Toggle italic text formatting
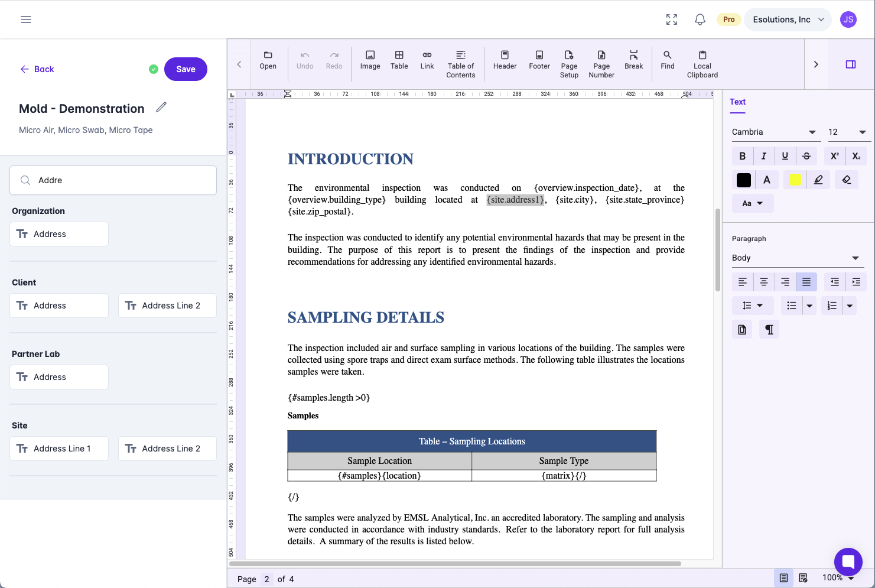875x588 pixels. pyautogui.click(x=763, y=156)
